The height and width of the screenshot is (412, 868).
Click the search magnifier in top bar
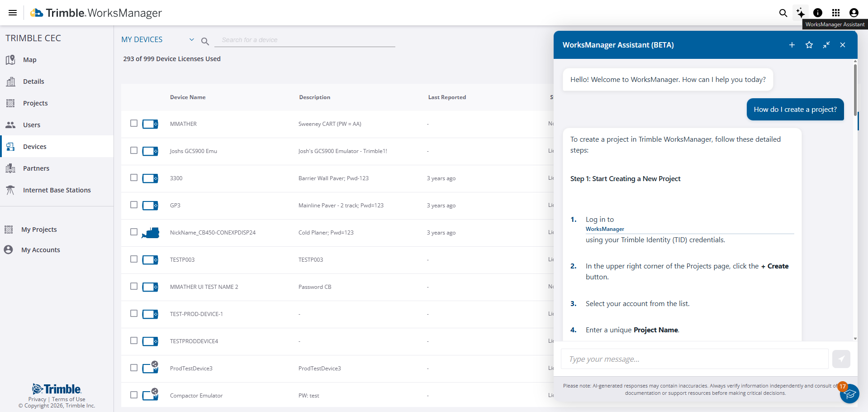click(783, 13)
